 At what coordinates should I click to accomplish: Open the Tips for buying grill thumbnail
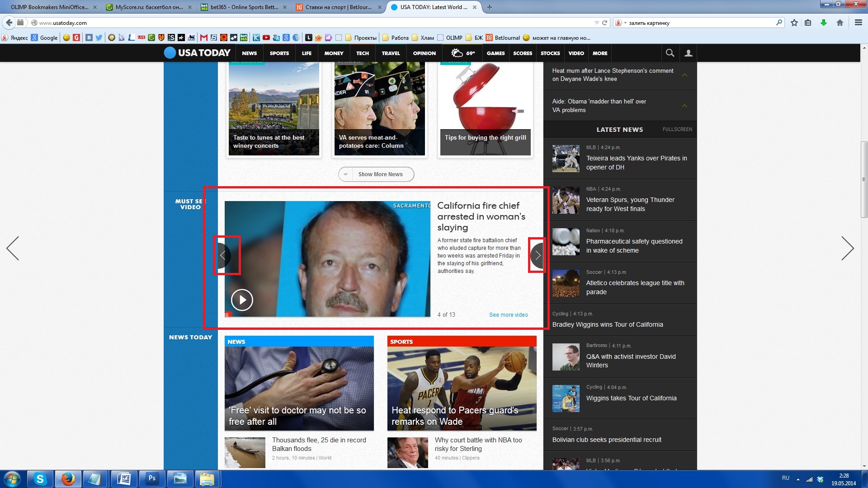tap(485, 108)
